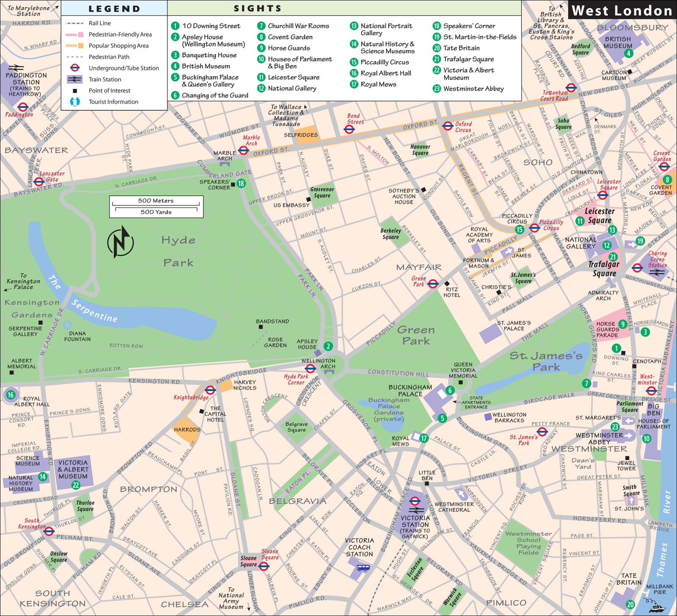Click 'Tate Britain' entry in the Sights list
Viewport: 677px width, 616px height.
[461, 48]
